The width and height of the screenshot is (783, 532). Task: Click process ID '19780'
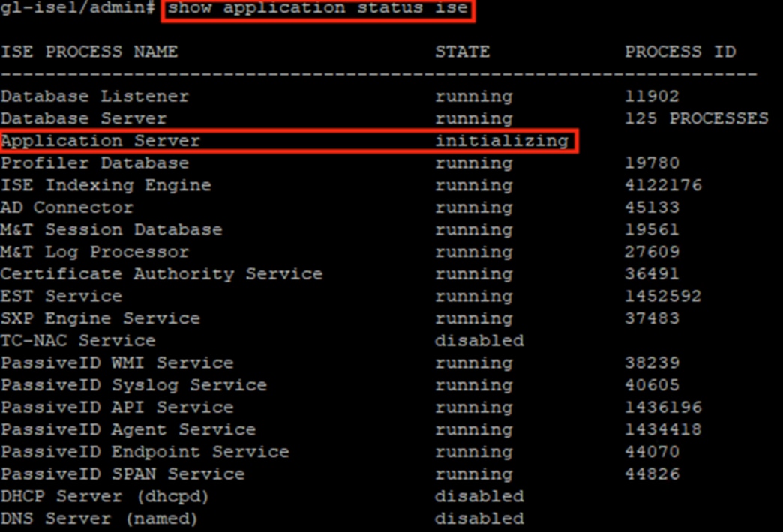click(x=652, y=163)
